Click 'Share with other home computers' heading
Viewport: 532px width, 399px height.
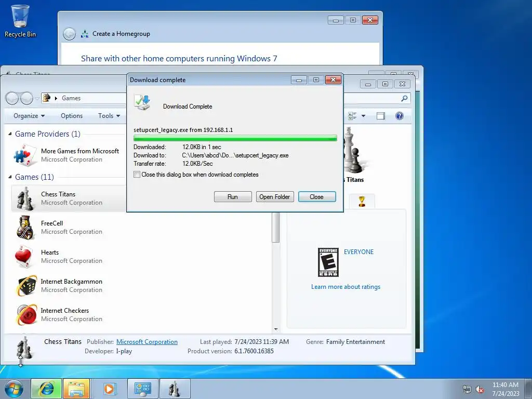coord(179,58)
